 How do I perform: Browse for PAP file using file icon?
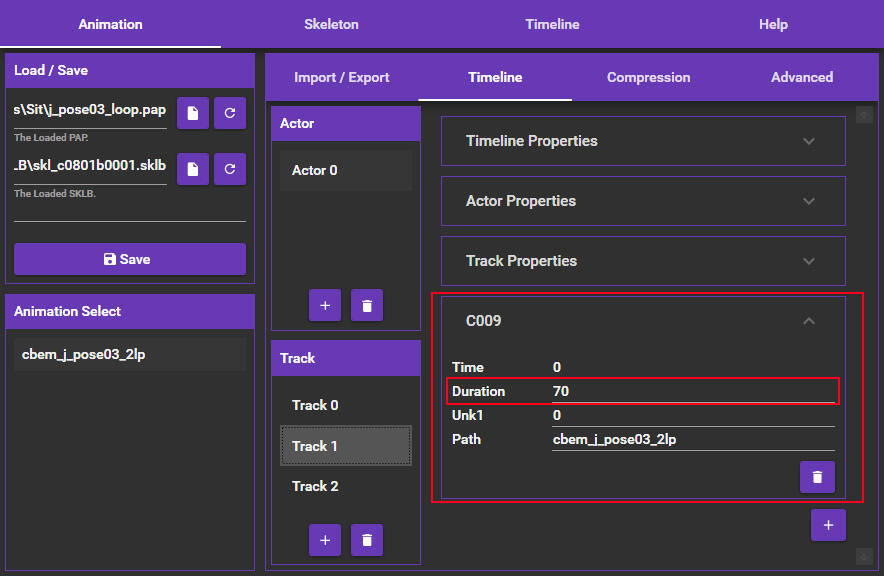pos(192,113)
